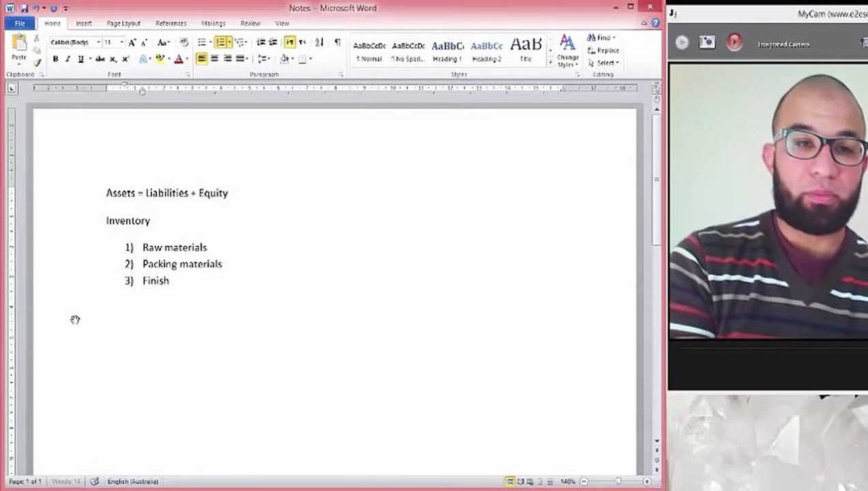Toggle left-to-right text direction
This screenshot has width=868, height=491.
point(290,42)
